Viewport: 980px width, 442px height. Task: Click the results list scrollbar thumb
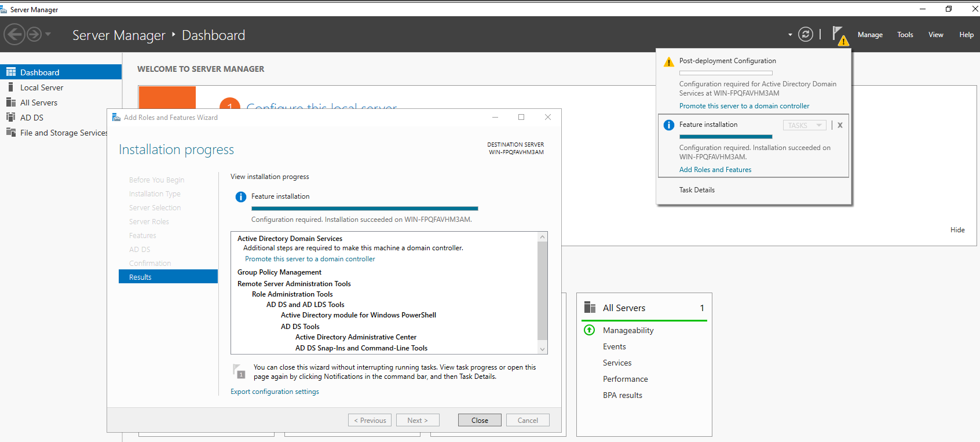(x=542, y=290)
